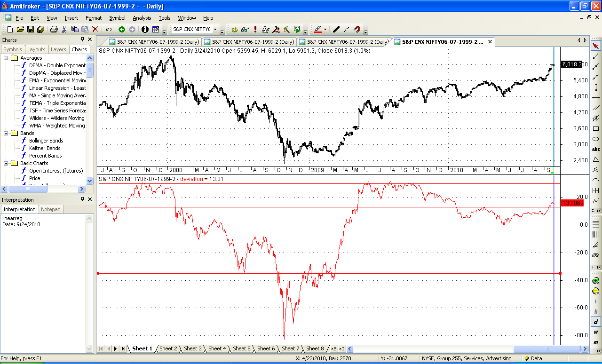Collapse the Basic Charts tree folder
This screenshot has width=602, height=364.
click(x=6, y=163)
